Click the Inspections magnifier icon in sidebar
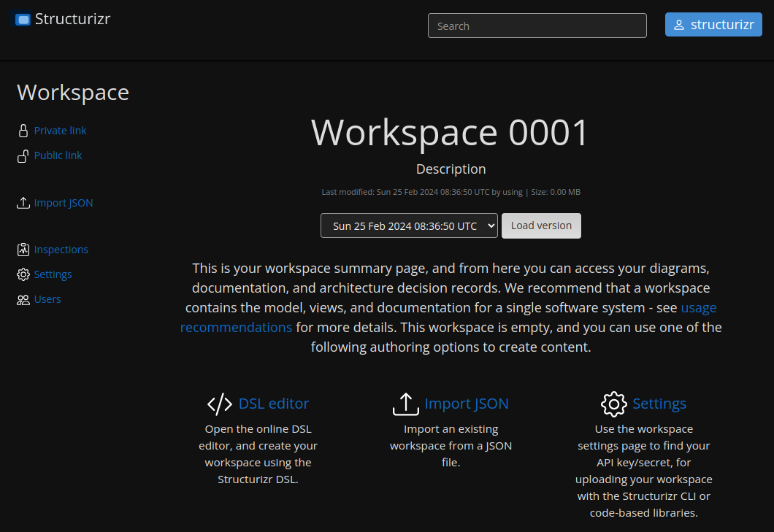The image size is (774, 532). [x=22, y=249]
